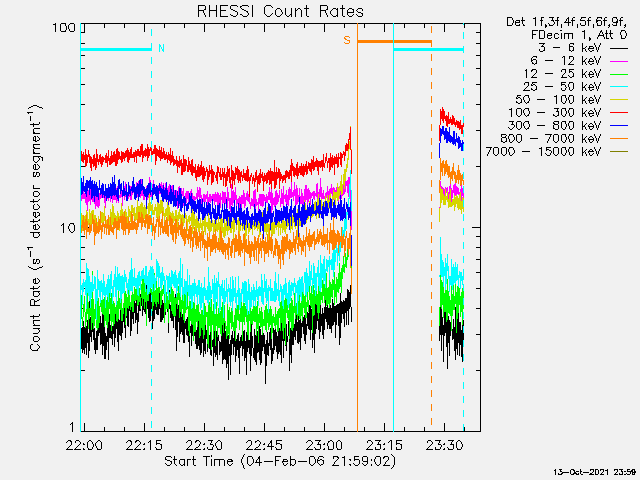Click the 23:30 x-axis tick label

(x=444, y=445)
